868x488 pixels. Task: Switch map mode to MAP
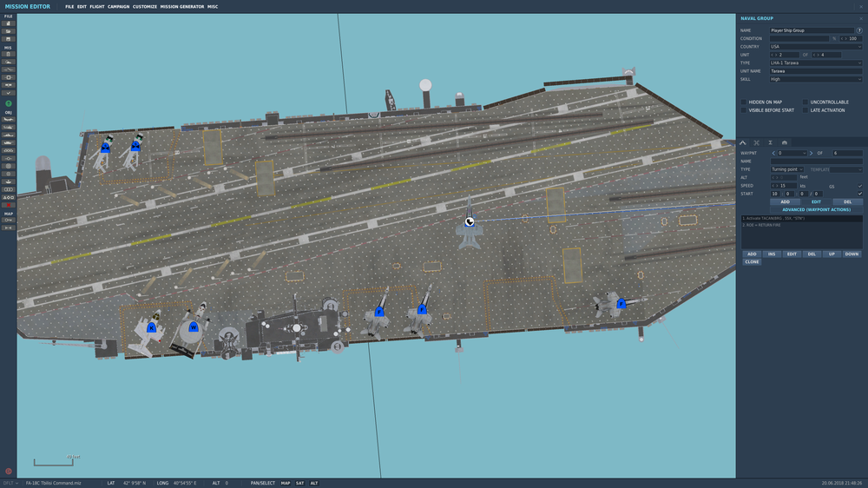coord(285,483)
